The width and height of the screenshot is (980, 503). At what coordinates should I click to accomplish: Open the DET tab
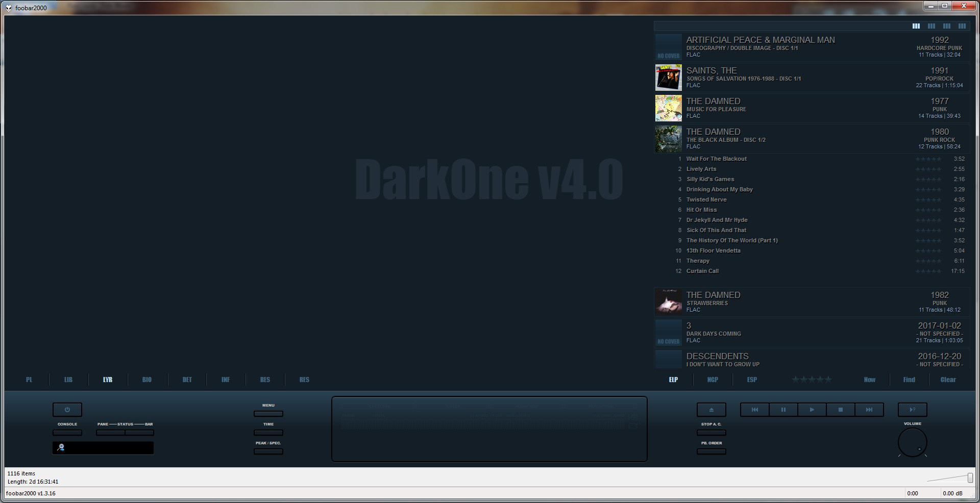(187, 380)
